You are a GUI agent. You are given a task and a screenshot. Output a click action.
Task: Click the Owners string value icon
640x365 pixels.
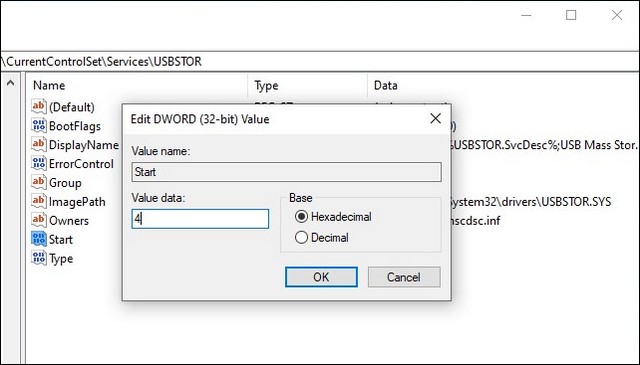39,220
